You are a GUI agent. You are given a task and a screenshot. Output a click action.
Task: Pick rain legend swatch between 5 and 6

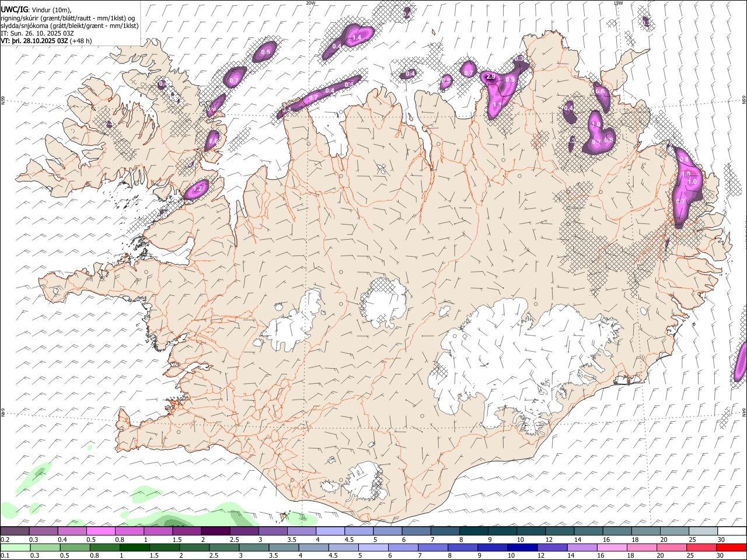(373, 547)
